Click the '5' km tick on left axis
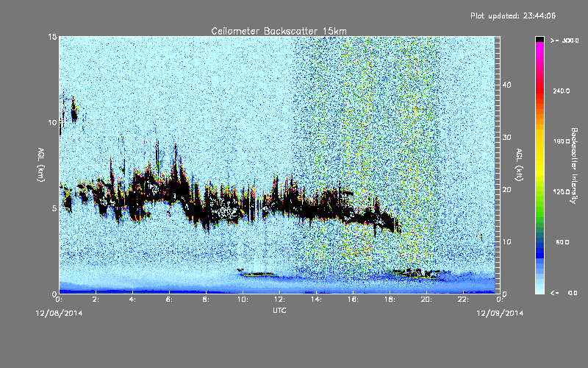Image resolution: width=588 pixels, height=368 pixels. tap(54, 208)
